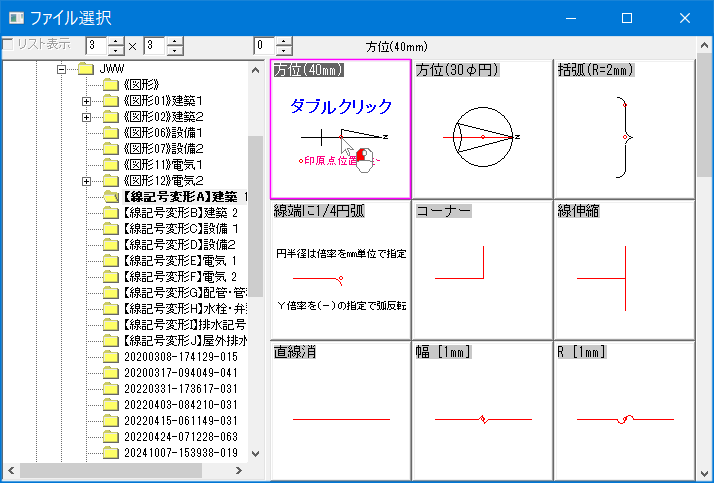Image resolution: width=714 pixels, height=483 pixels.
Task: Increase the row count spinner
Action: tap(175, 41)
